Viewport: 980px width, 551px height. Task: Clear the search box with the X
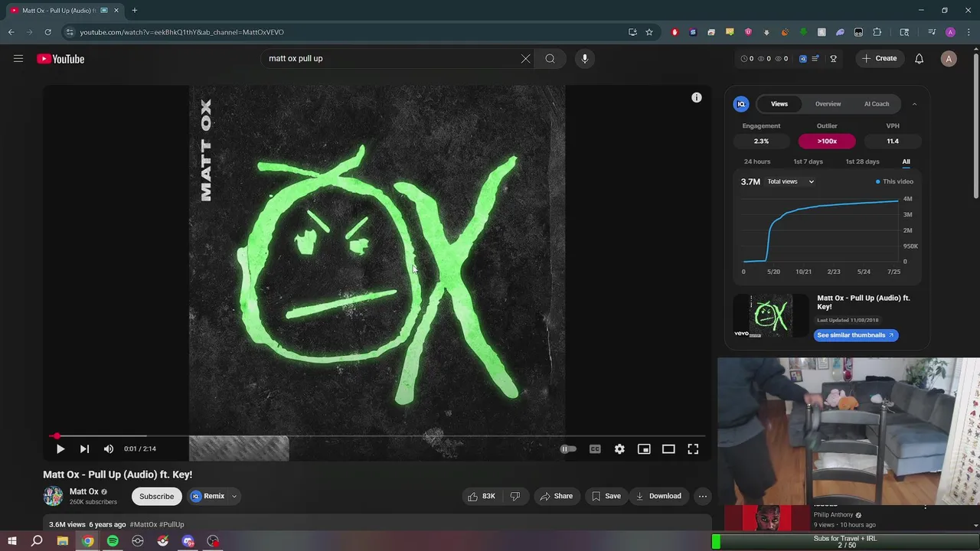coord(525,59)
